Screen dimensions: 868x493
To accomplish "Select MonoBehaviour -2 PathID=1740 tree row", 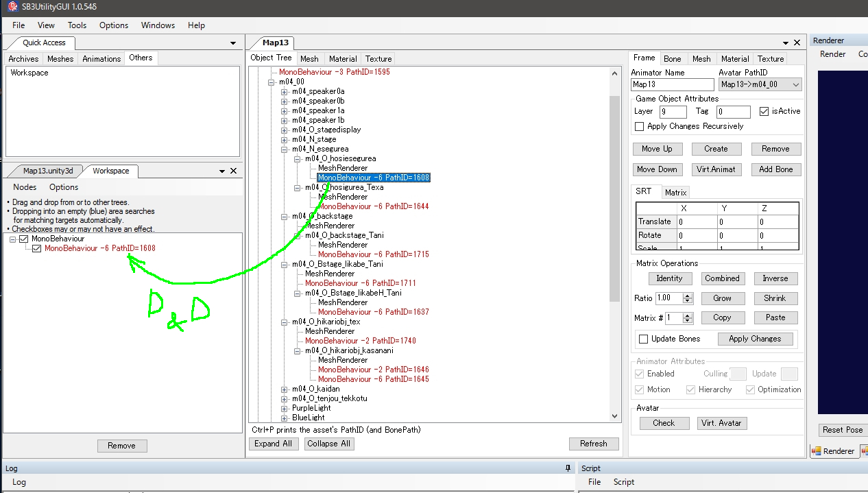I will pos(361,341).
